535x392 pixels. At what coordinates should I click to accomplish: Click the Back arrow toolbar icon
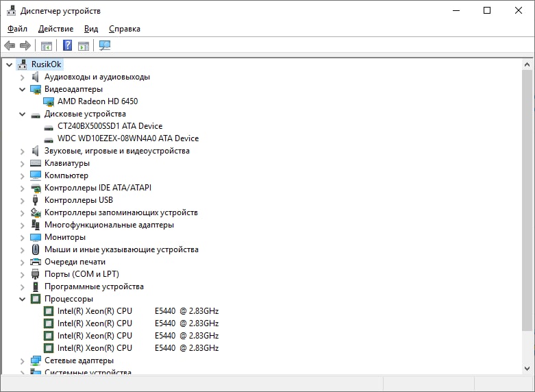coord(10,45)
